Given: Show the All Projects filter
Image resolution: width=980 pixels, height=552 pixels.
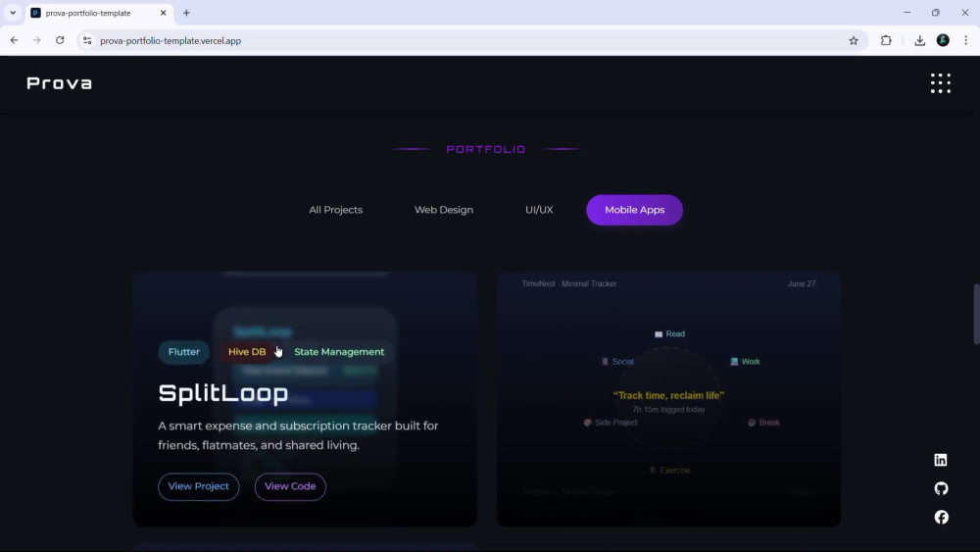Looking at the screenshot, I should pos(335,210).
